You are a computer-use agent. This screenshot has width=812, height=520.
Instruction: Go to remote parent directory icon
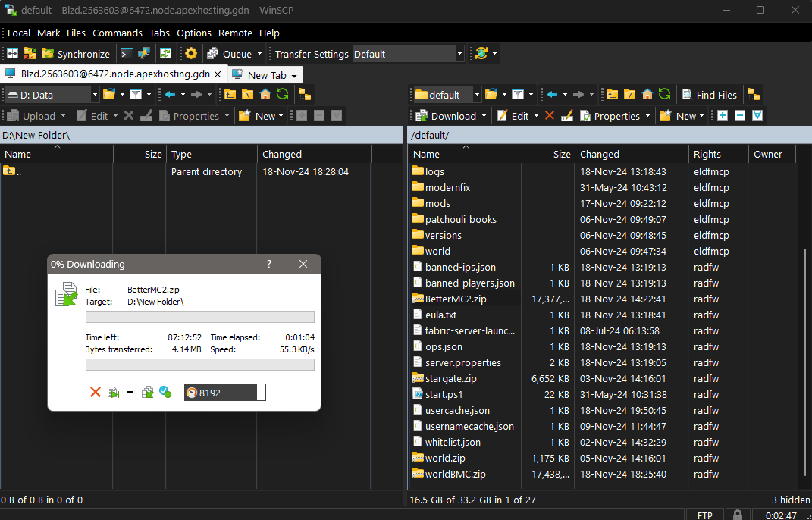(611, 95)
